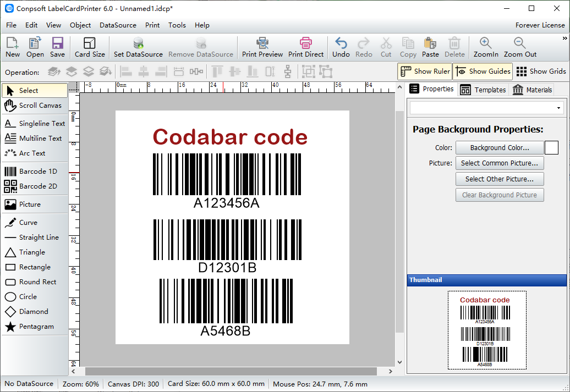Choose the Diamond shape tool
This screenshot has height=392, width=570.
coord(35,312)
